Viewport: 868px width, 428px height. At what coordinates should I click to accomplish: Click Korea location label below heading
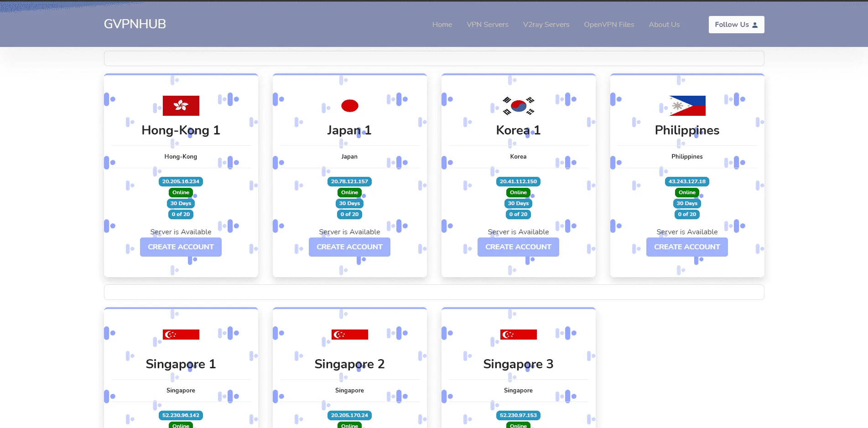[518, 157]
